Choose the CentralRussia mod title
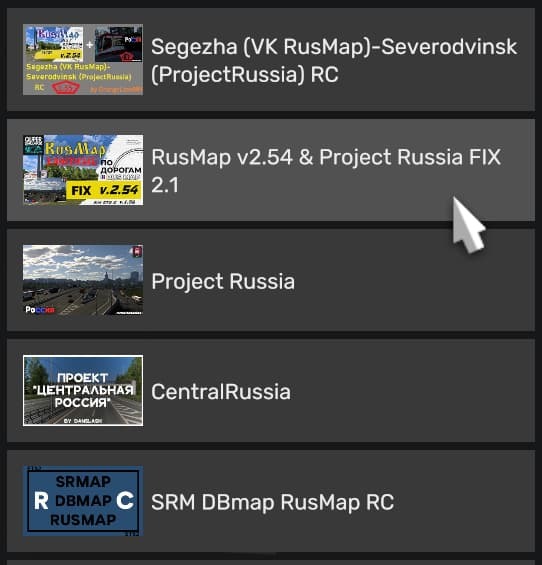542x565 pixels. (221, 391)
